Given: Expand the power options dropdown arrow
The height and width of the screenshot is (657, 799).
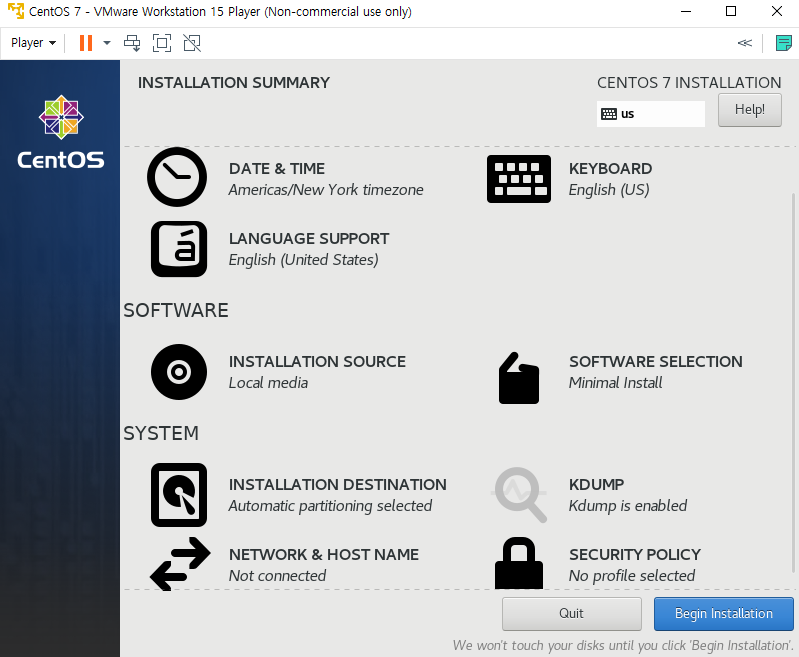Looking at the screenshot, I should coord(106,43).
